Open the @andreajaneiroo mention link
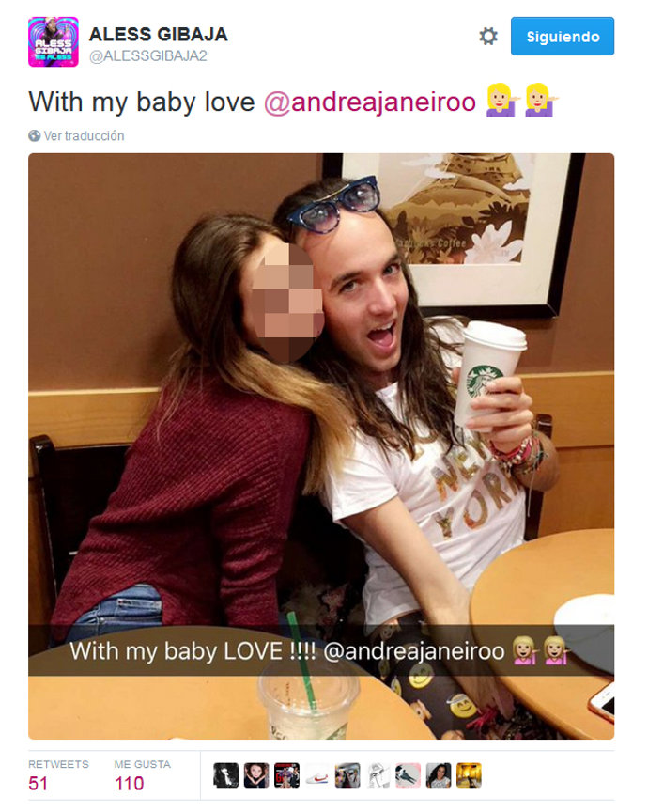 click(369, 101)
